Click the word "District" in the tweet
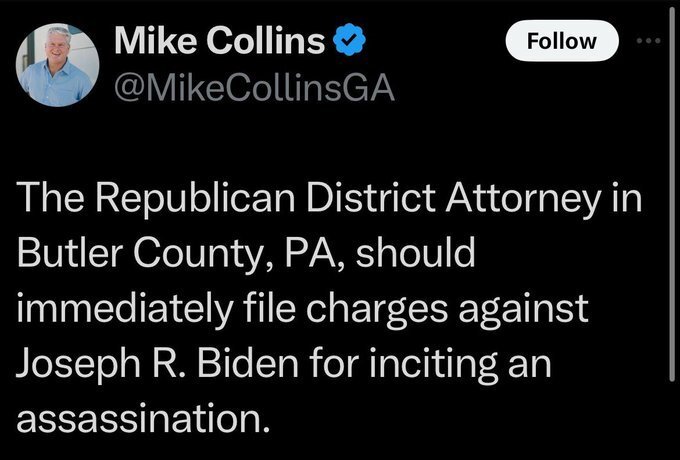Viewport: 680px width, 460px height. click(x=371, y=197)
